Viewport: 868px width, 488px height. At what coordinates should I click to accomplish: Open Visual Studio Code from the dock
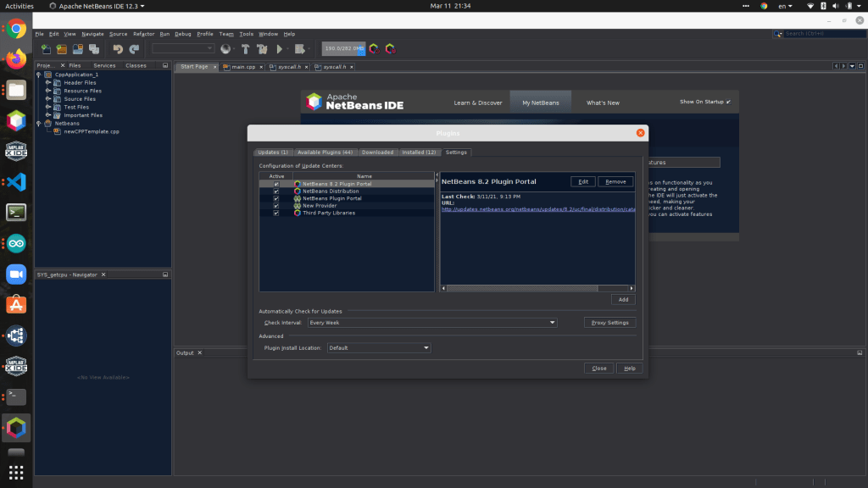(x=16, y=181)
